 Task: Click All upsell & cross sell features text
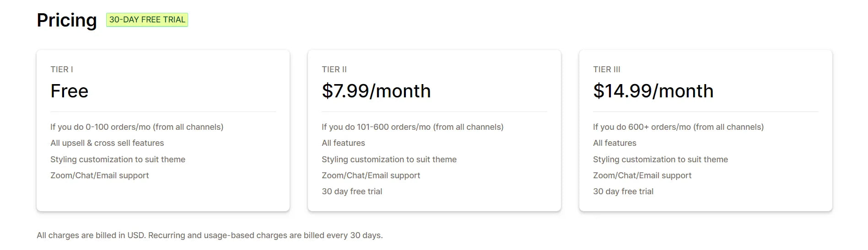point(107,143)
